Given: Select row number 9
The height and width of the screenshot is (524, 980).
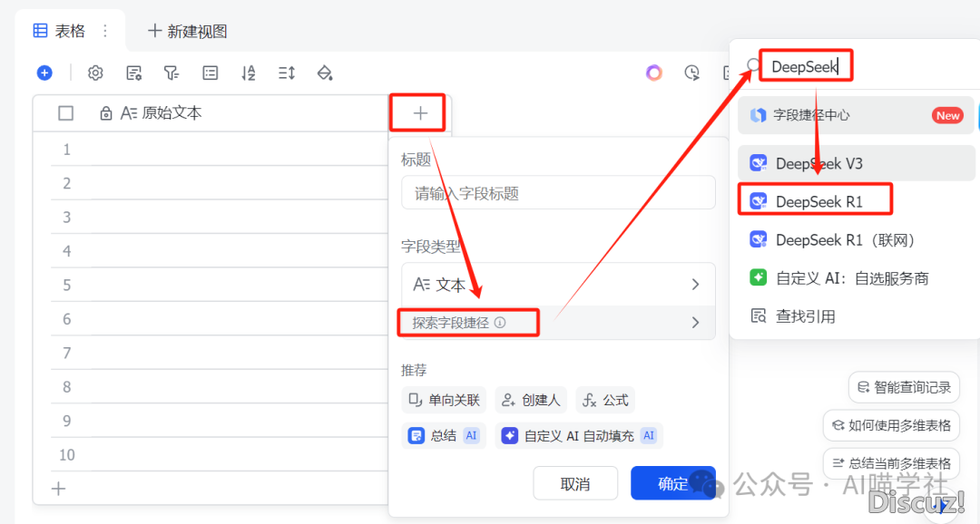Looking at the screenshot, I should [x=67, y=421].
